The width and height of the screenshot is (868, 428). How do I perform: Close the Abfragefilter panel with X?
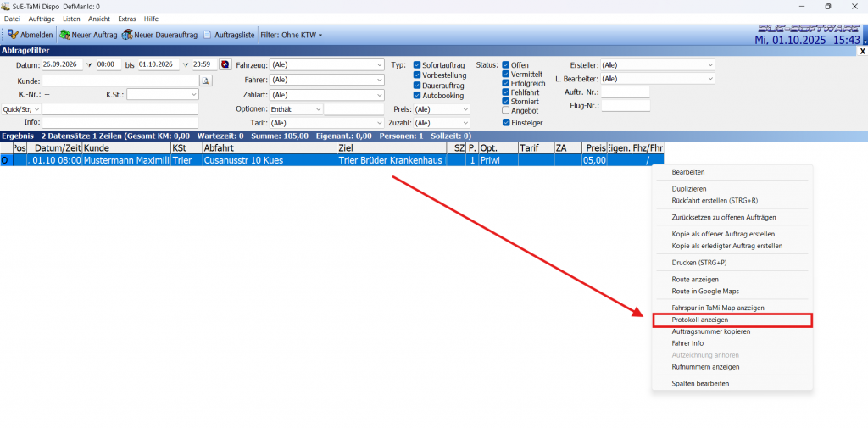point(862,51)
